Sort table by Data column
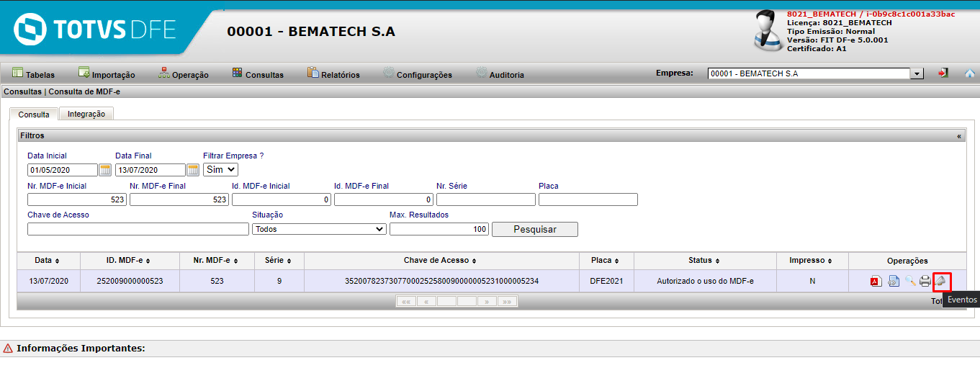 point(48,261)
